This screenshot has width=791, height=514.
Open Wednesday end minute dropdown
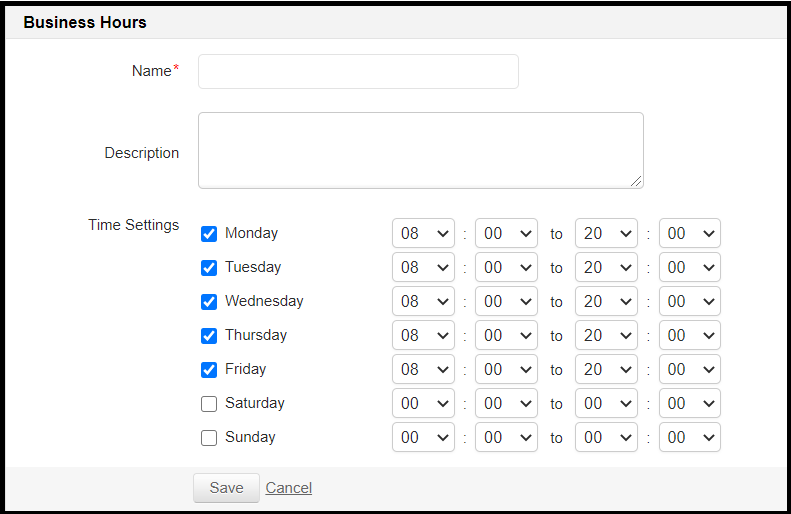tap(690, 302)
